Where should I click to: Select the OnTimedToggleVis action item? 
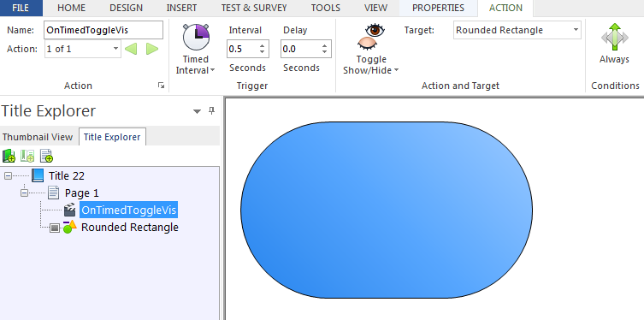click(129, 210)
